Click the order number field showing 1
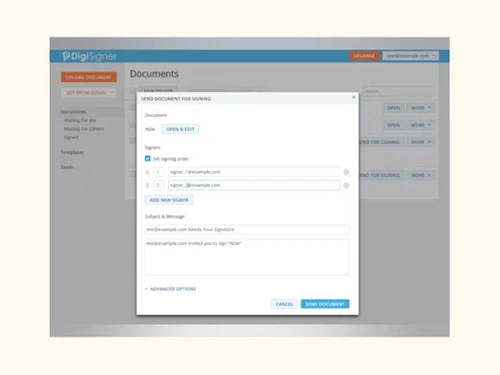 pyautogui.click(x=158, y=172)
